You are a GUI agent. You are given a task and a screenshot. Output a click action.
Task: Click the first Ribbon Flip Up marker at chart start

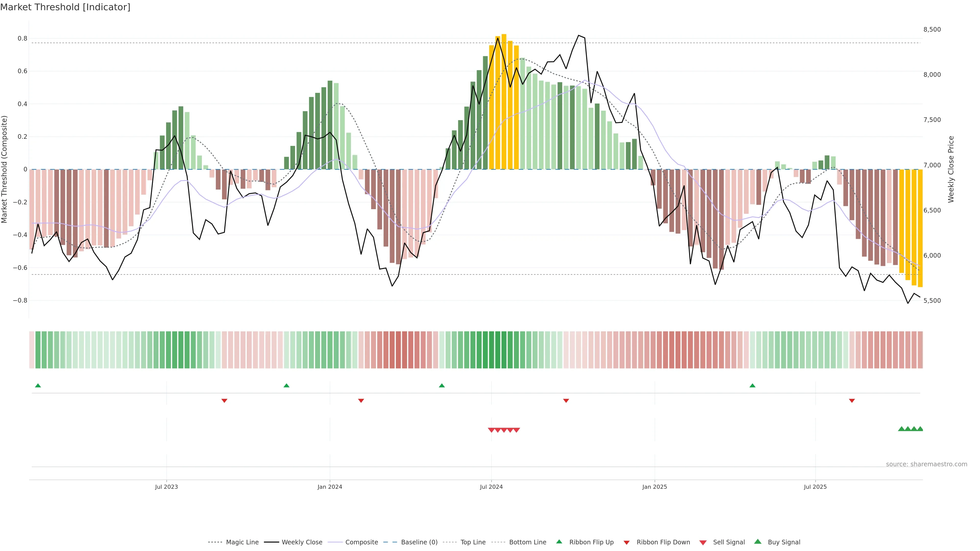pos(38,386)
